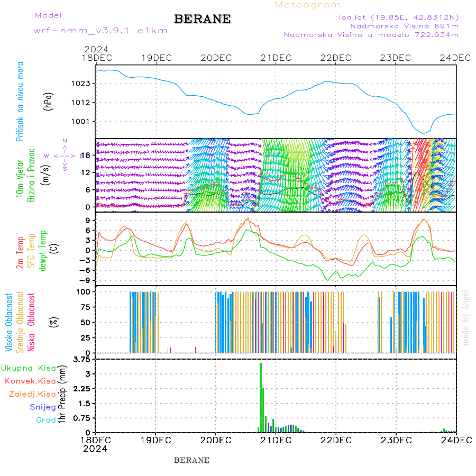Screen dimensions: 476x476
Task: Select the 12 wind speed tick
Action: tap(86, 173)
